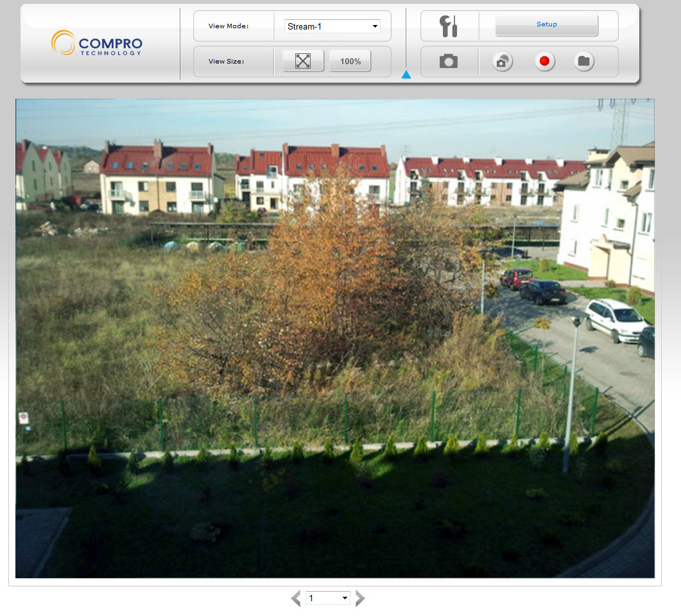681x616 pixels.
Task: Go to previous camera with left arrow
Action: point(296,598)
